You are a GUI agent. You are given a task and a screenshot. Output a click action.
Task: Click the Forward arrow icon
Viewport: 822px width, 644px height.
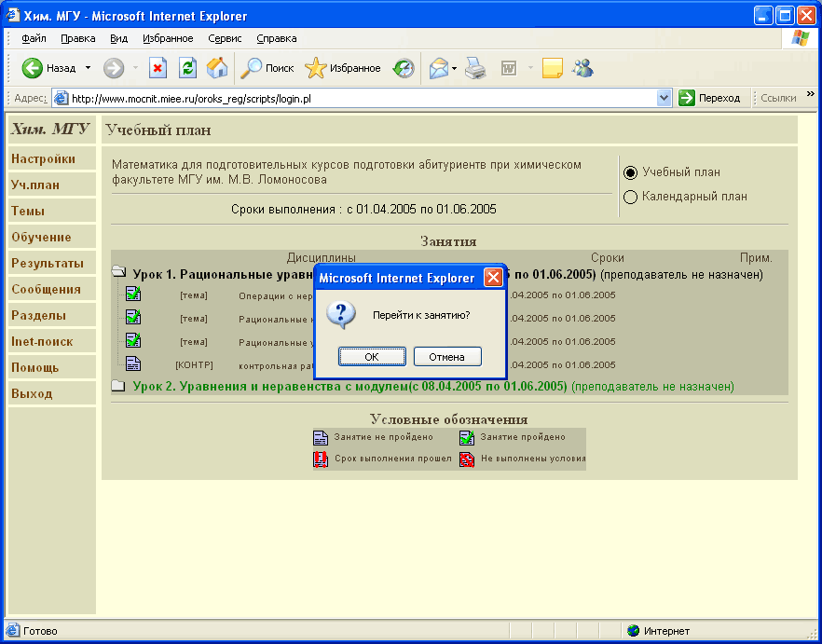click(114, 68)
